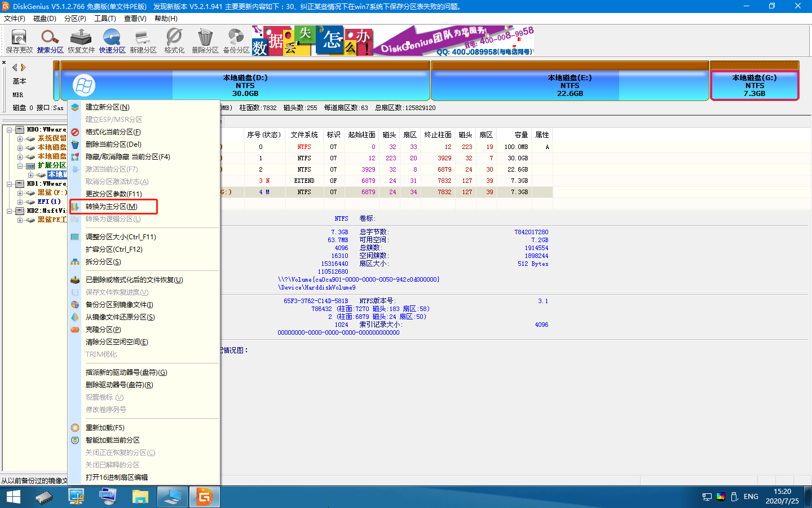Expand the 黑鲨PE partition tree node

click(x=20, y=220)
